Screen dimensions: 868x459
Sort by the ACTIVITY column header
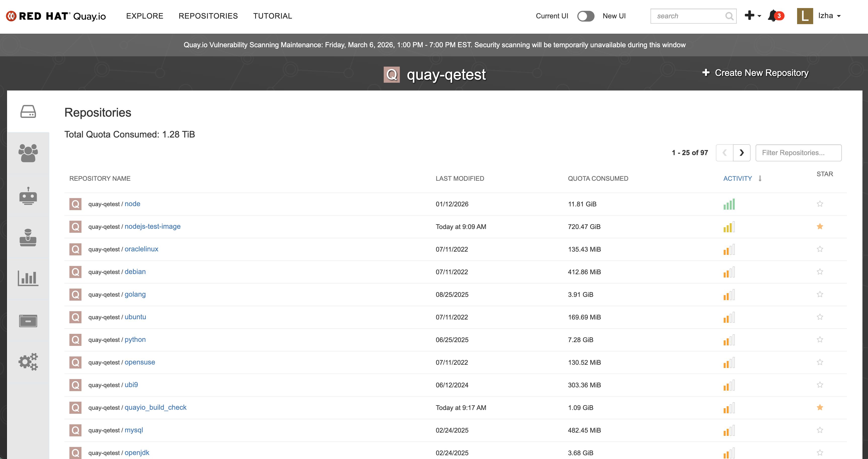click(x=737, y=178)
